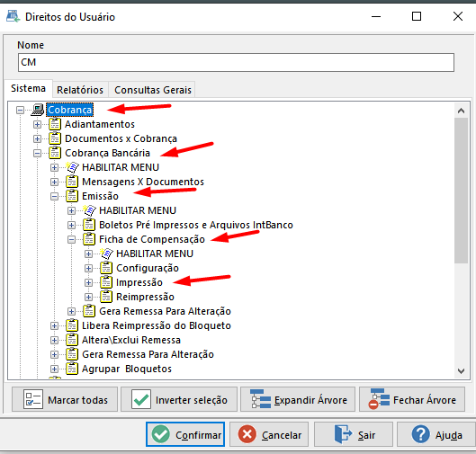The image size is (476, 454).
Task: Open the Relatórios tab
Action: [x=80, y=90]
